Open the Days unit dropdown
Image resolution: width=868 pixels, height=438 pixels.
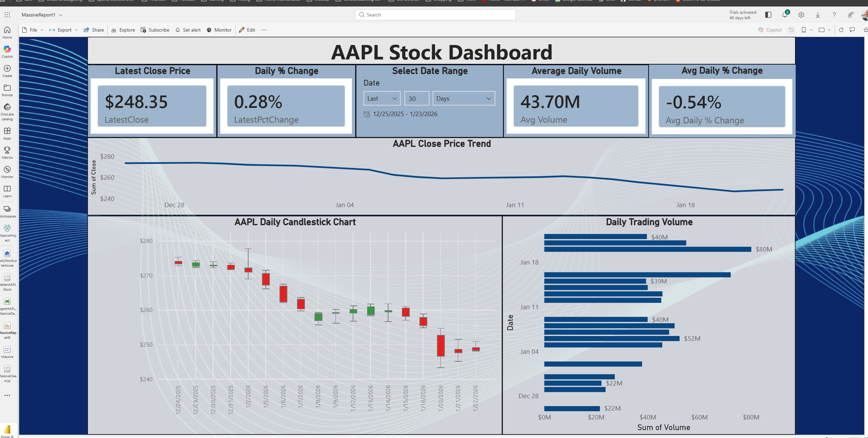coord(463,98)
